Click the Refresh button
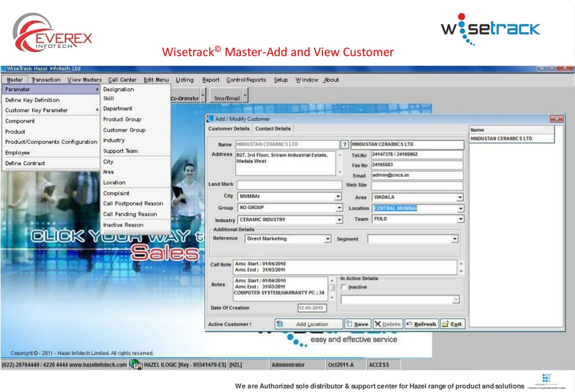The width and height of the screenshot is (575, 392). (x=421, y=324)
